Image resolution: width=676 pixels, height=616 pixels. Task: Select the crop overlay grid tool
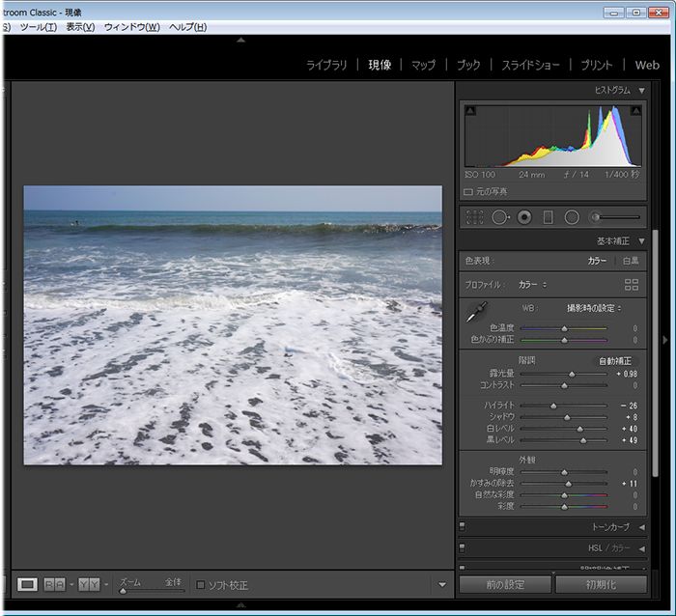tap(474, 217)
